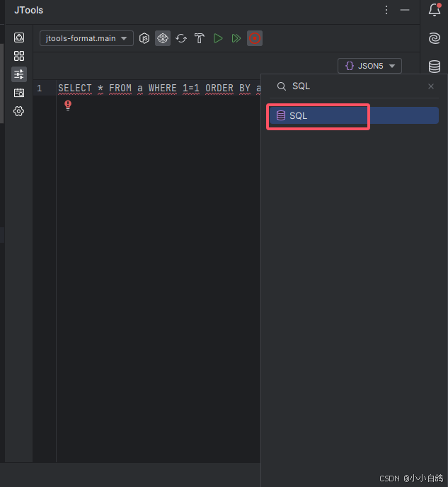Viewport: 448px width, 487px height.
Task: Open the spiral AI assistant icon
Action: pos(435,38)
